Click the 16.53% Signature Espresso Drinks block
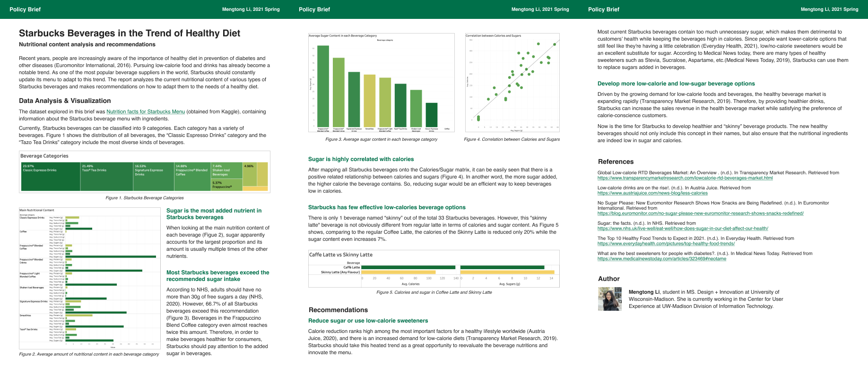This screenshot has width=868, height=374. [153, 177]
